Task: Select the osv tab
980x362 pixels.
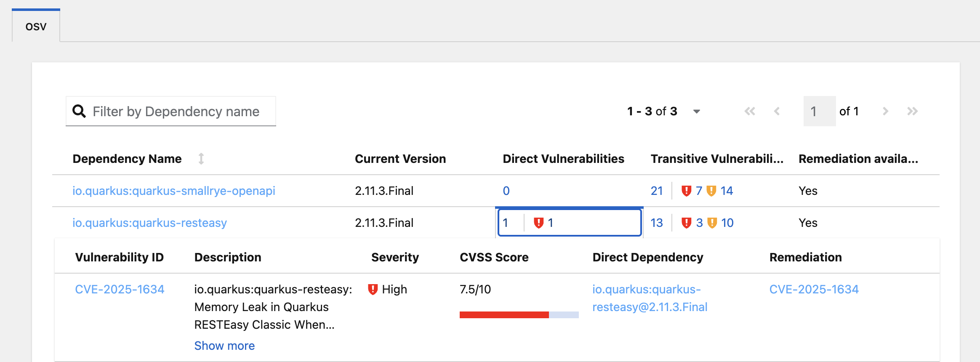Action: point(36,26)
